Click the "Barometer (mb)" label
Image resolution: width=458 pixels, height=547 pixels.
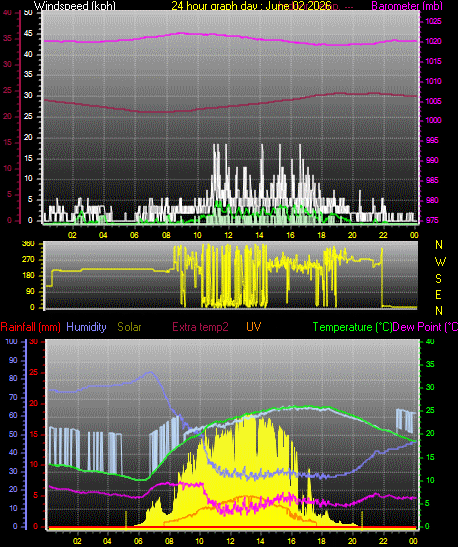pos(407,6)
